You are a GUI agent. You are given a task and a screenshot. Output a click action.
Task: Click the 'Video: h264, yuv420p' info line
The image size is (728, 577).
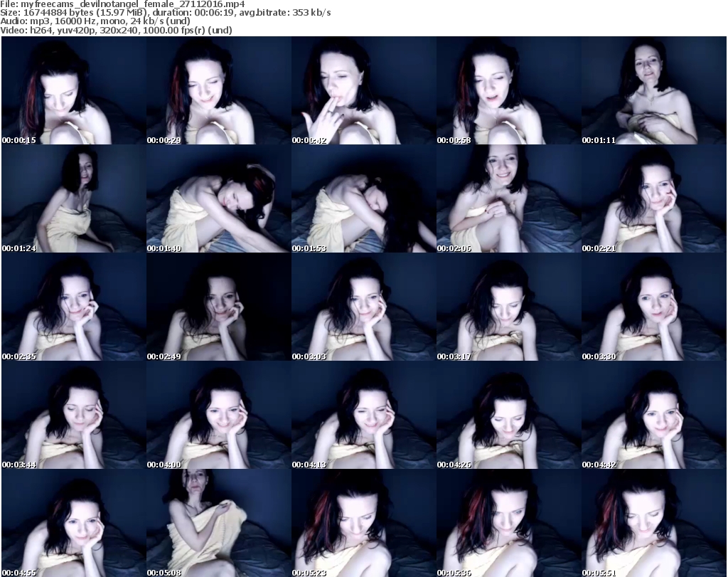click(x=116, y=30)
